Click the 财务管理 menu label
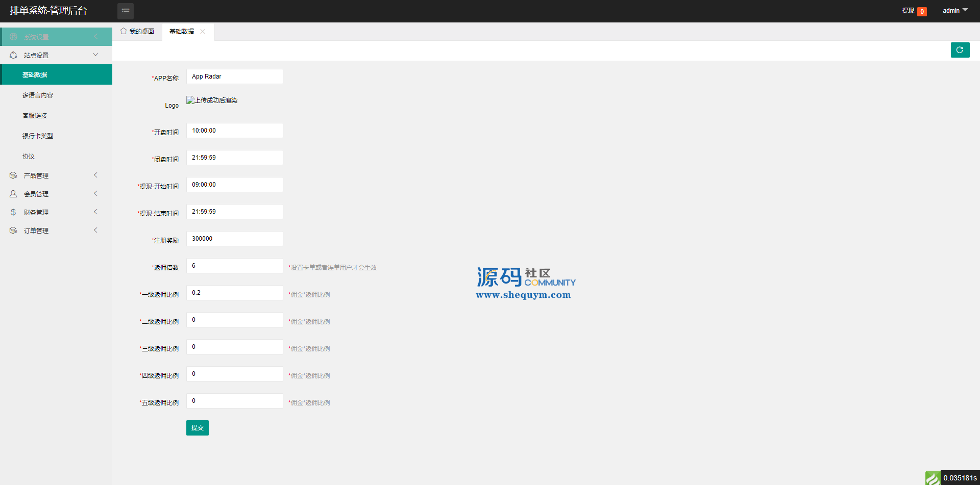This screenshot has height=485, width=980. (36, 213)
